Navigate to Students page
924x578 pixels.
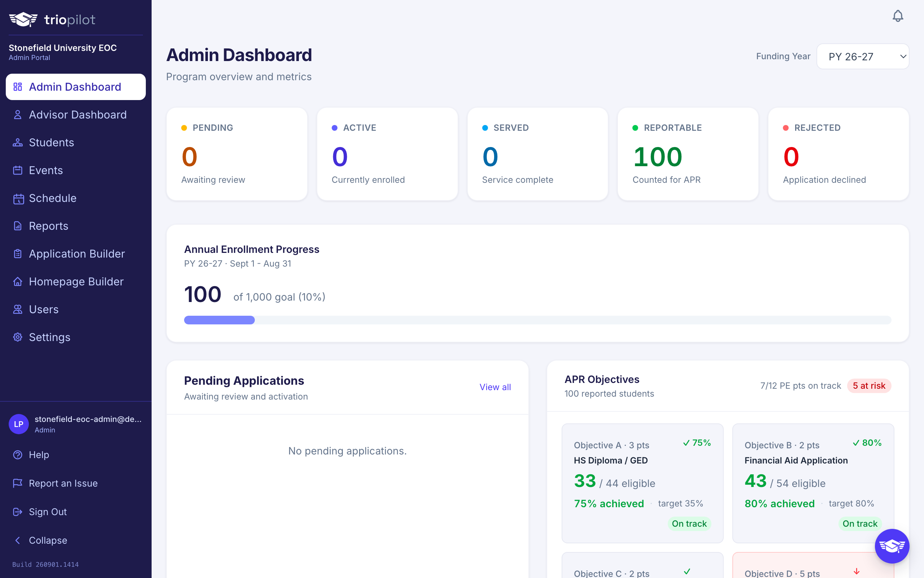75,143
